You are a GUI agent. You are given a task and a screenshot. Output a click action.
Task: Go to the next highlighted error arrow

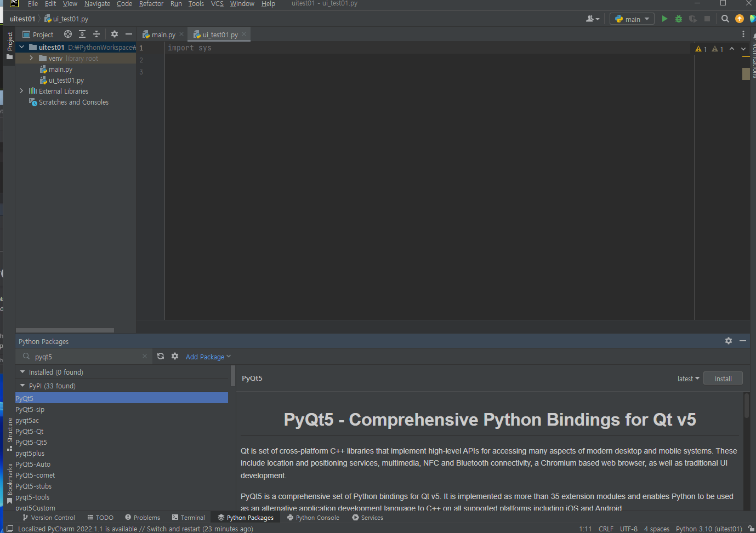[743, 49]
